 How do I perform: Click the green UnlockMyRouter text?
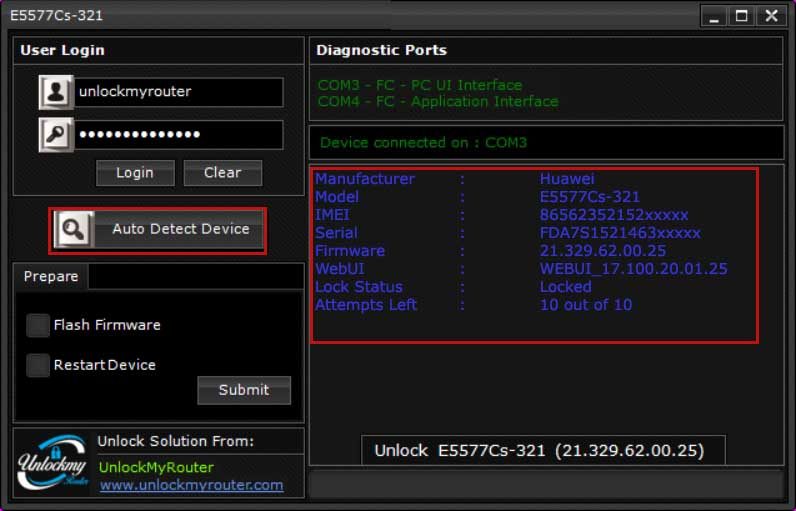[x=156, y=467]
